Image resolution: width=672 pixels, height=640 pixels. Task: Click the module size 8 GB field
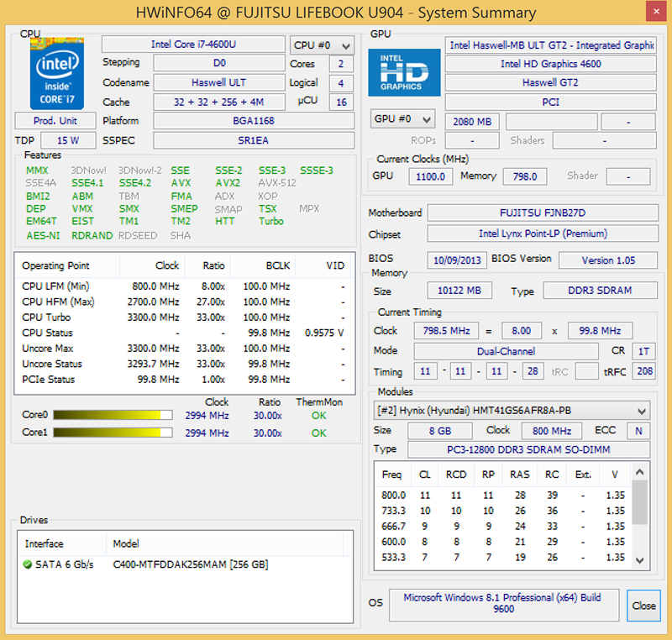[x=440, y=431]
